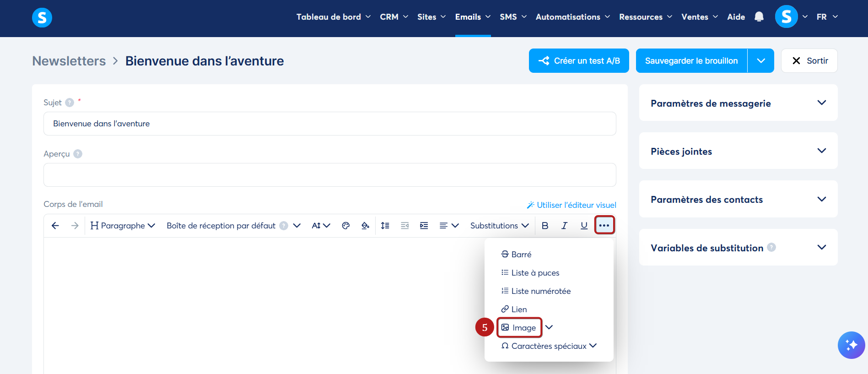Click the decrease indent icon

click(405, 226)
